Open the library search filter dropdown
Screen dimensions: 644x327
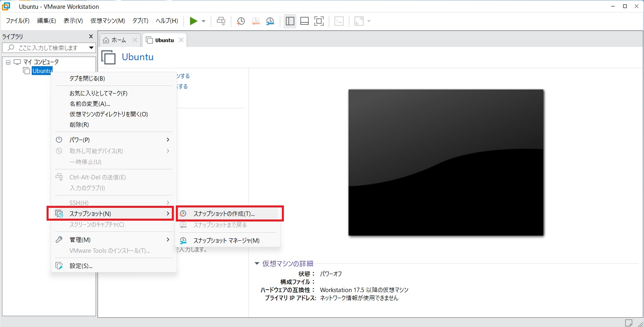[x=91, y=48]
